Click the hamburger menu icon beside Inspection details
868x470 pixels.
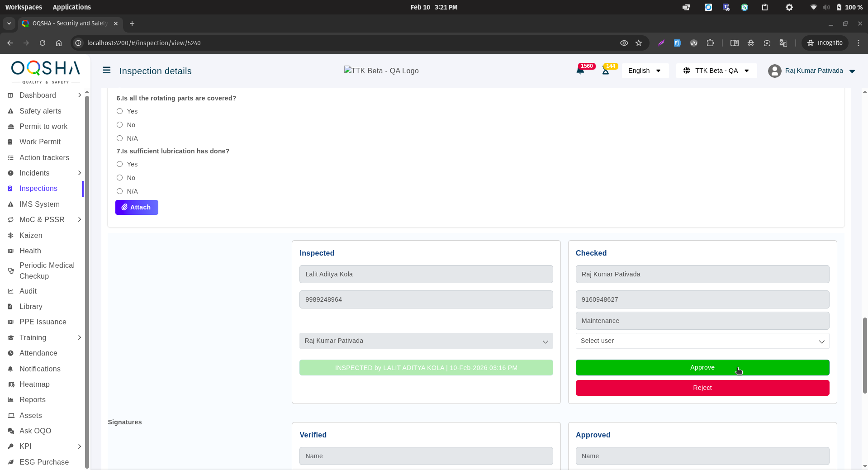point(107,70)
